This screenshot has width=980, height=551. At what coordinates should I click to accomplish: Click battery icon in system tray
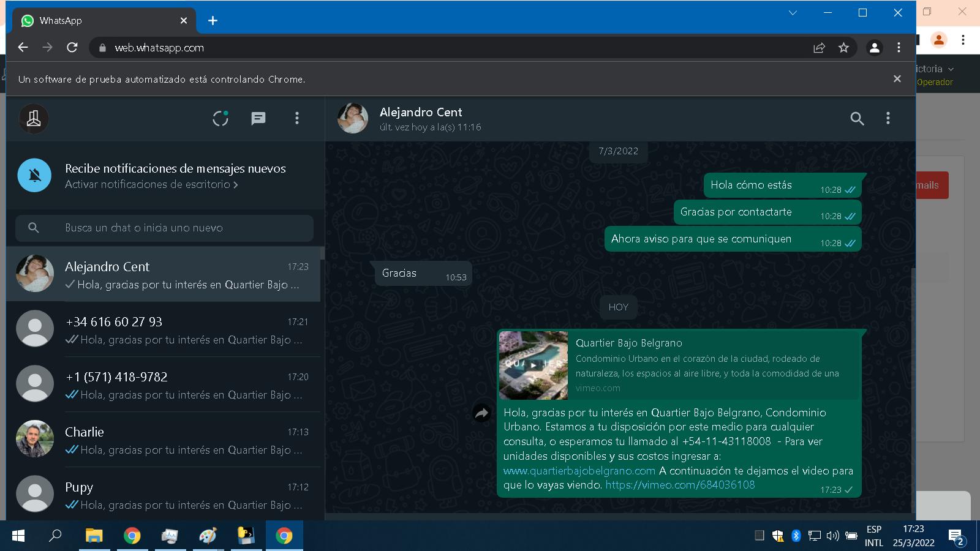pyautogui.click(x=851, y=536)
